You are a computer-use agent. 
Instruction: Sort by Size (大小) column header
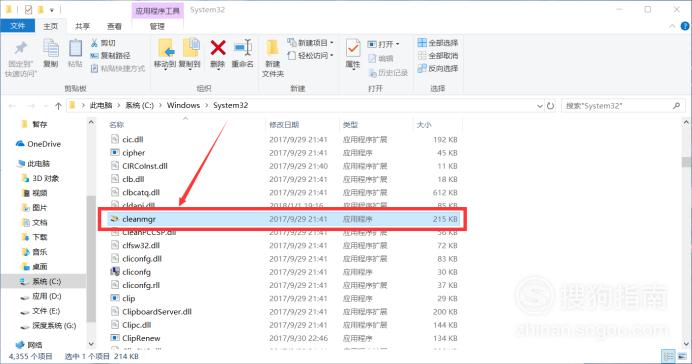pyautogui.click(x=424, y=125)
